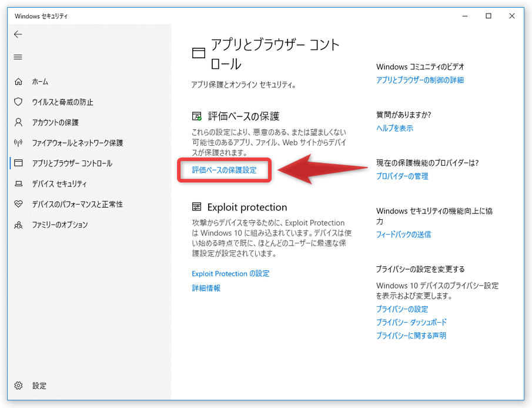Image resolution: width=532 pixels, height=408 pixels.
Task: Open プライバシー ダッシュボード link
Action: [x=411, y=323]
